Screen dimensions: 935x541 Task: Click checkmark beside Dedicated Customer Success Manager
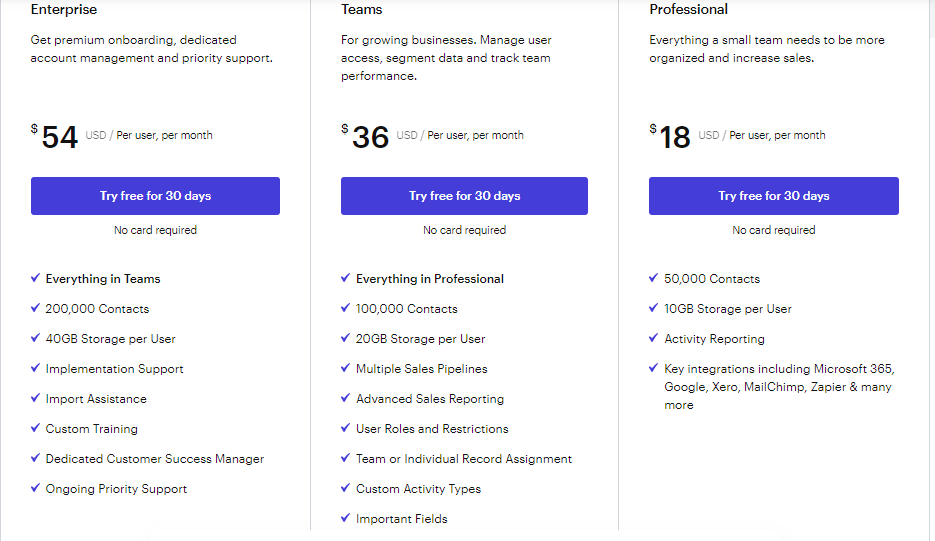click(35, 458)
